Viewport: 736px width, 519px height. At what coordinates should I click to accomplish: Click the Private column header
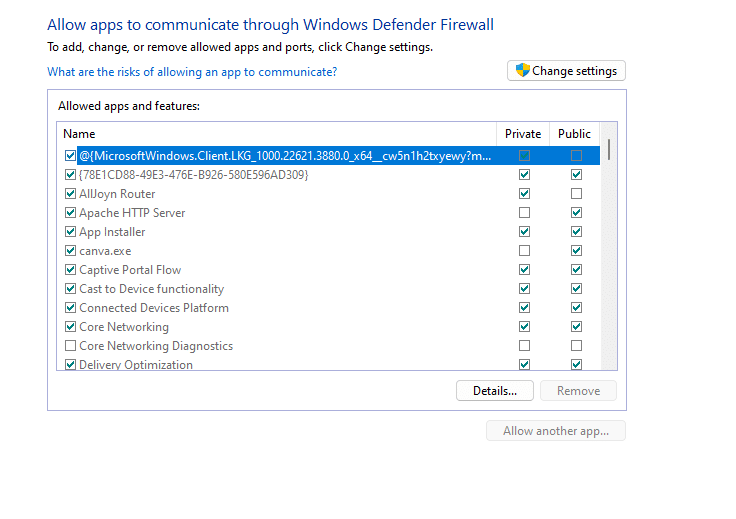(523, 134)
